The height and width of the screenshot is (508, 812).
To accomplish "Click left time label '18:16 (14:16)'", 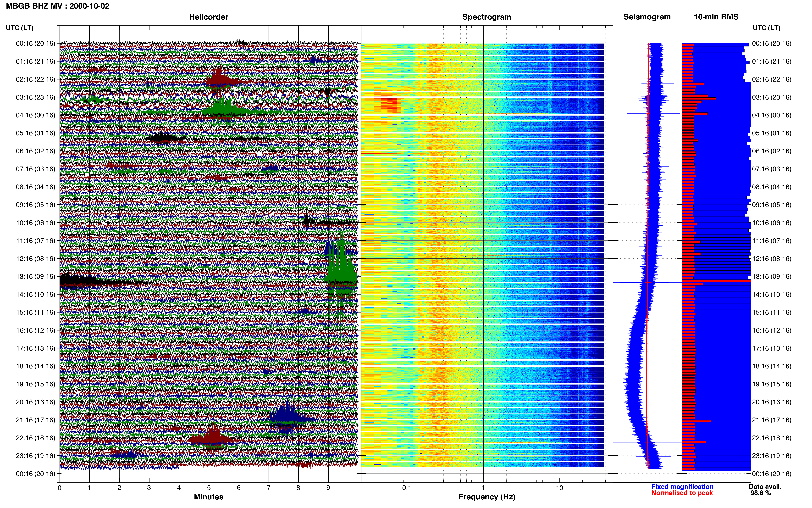I will (35, 366).
